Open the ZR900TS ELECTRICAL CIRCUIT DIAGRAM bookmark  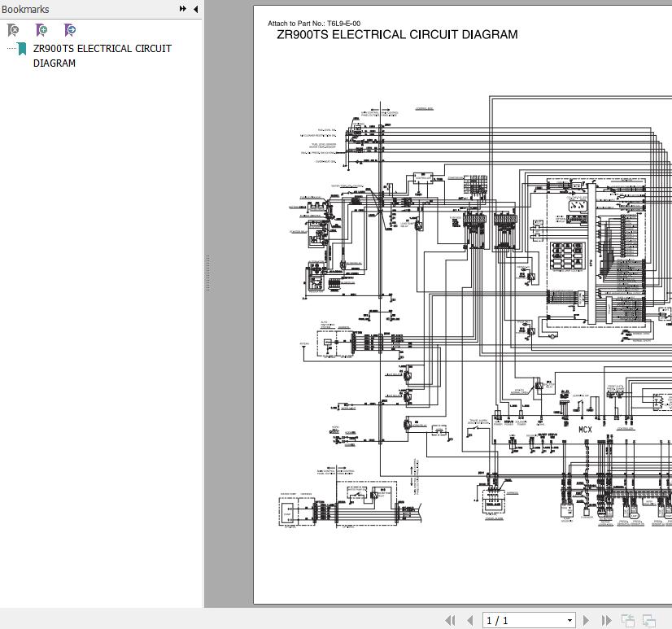click(x=102, y=56)
